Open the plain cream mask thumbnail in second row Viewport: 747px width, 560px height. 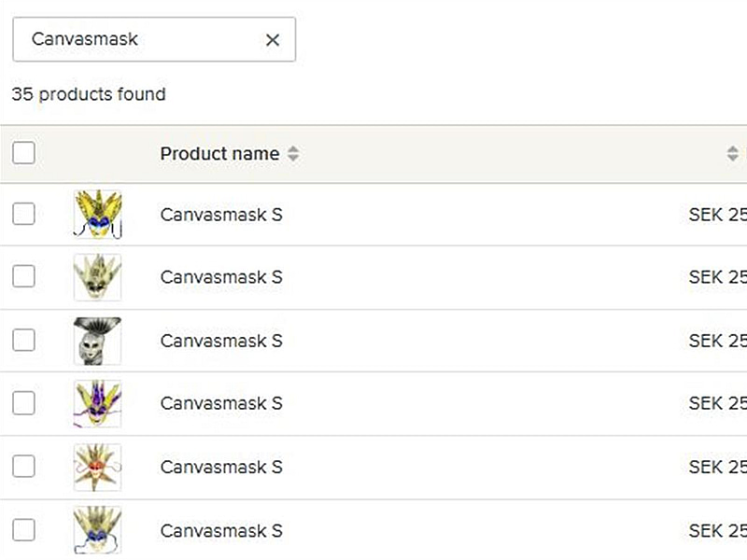coord(98,277)
